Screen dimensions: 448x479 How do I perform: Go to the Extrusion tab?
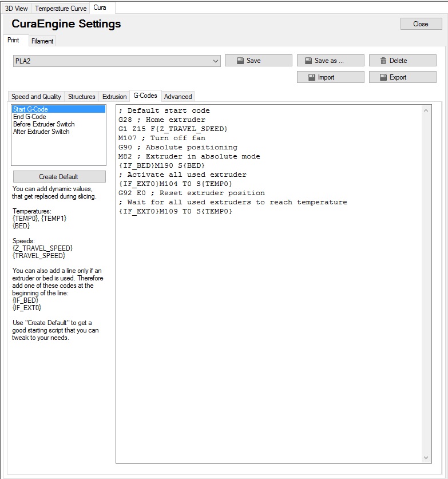(114, 97)
